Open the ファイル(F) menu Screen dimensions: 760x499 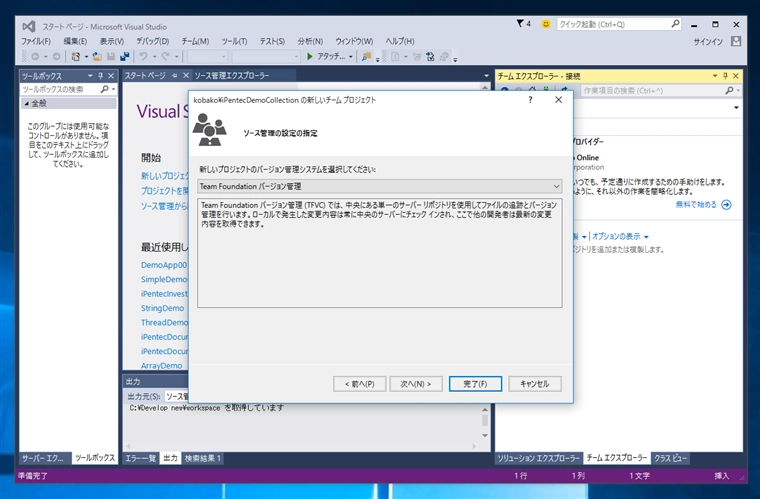[x=36, y=41]
